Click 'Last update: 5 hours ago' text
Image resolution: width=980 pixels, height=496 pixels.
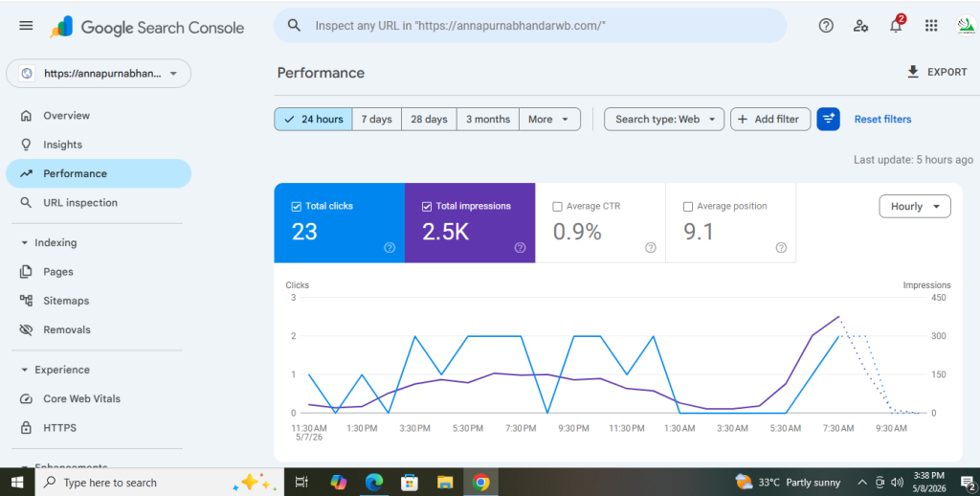pyautogui.click(x=913, y=160)
